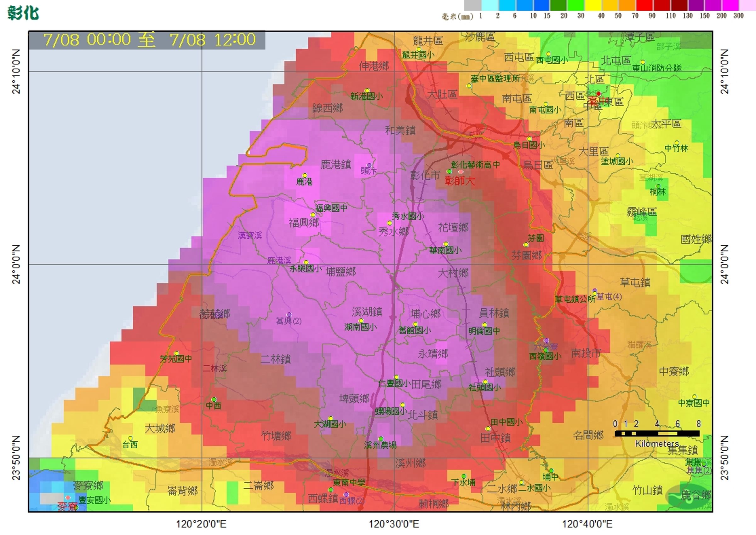This screenshot has width=756, height=535.
Task: Click the station marker beside 福興國中
Action: 313,215
